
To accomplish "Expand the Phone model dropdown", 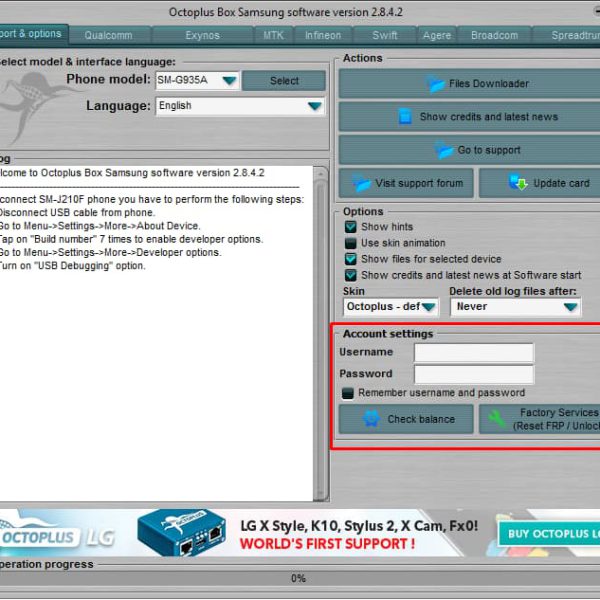I will [229, 80].
